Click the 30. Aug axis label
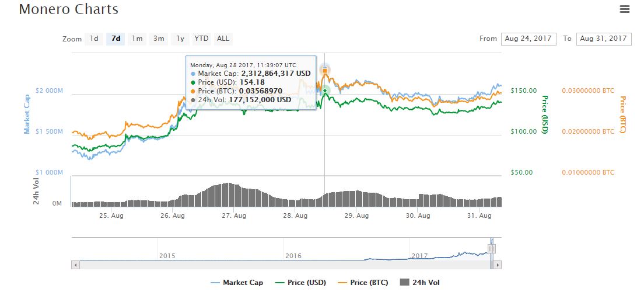 pyautogui.click(x=418, y=215)
